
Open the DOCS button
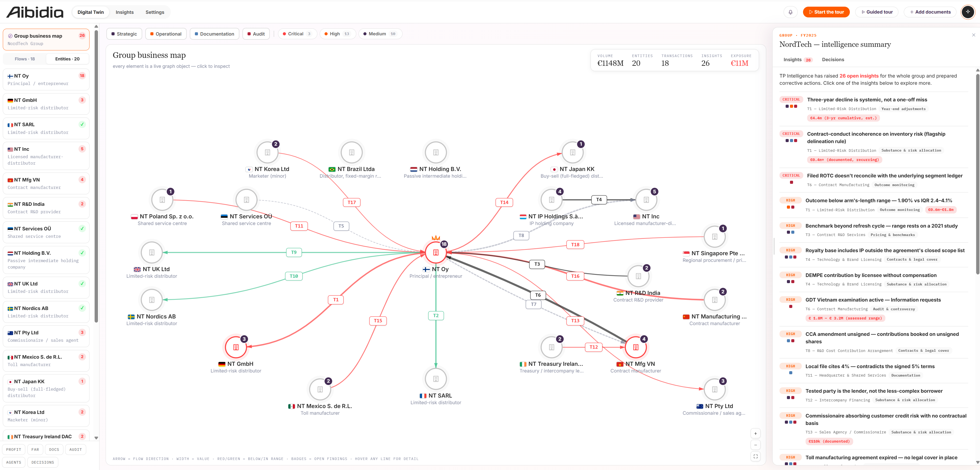coord(54,450)
